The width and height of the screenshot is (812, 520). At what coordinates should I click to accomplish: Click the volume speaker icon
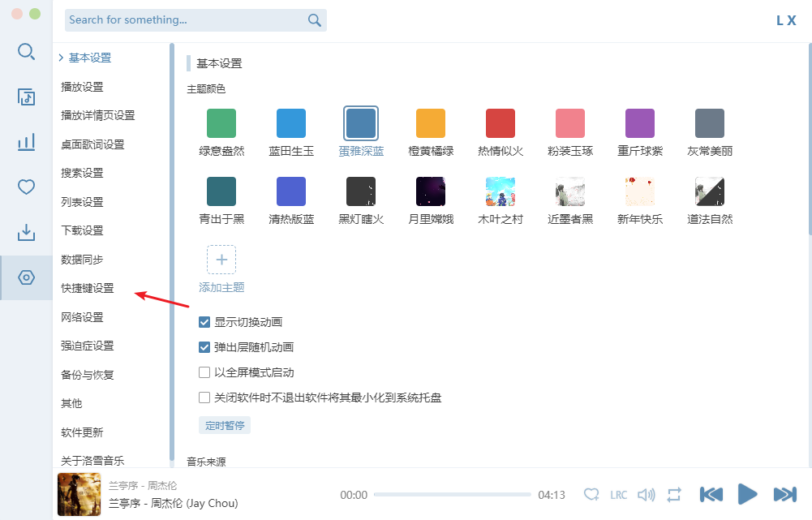[646, 495]
